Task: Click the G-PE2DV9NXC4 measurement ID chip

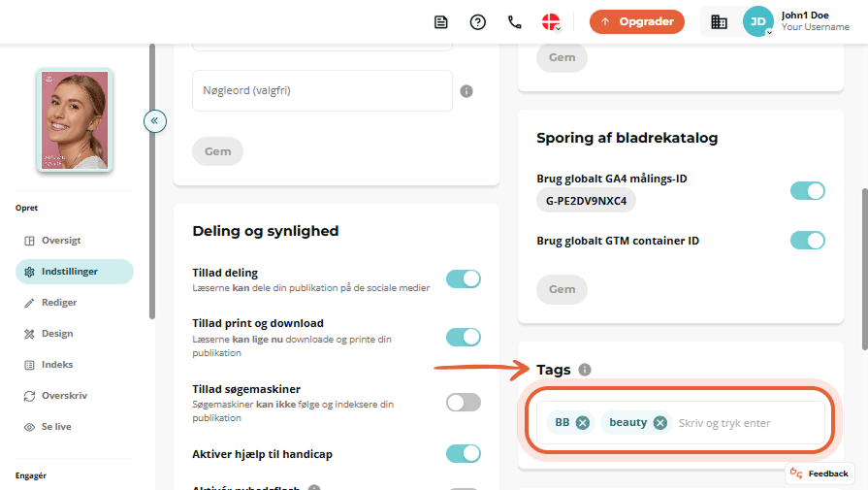Action: [586, 201]
